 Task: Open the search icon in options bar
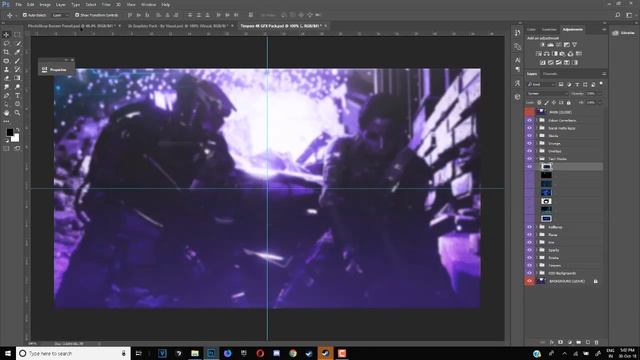pos(618,15)
